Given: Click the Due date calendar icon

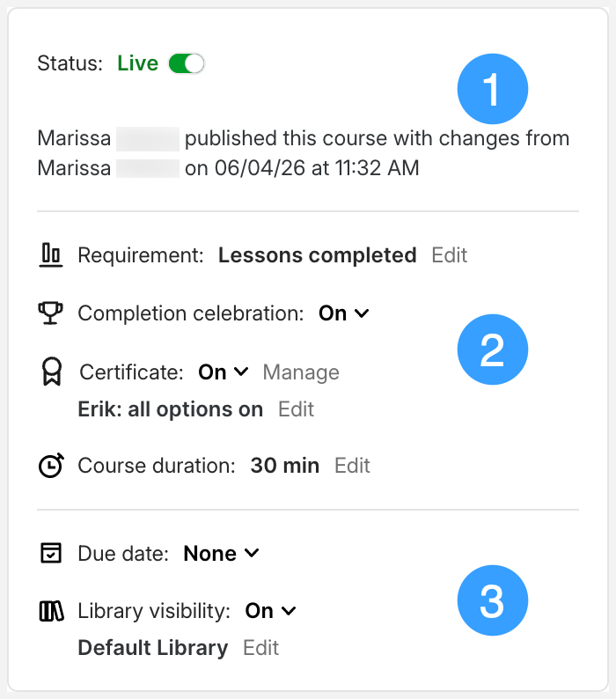Looking at the screenshot, I should coord(51,553).
